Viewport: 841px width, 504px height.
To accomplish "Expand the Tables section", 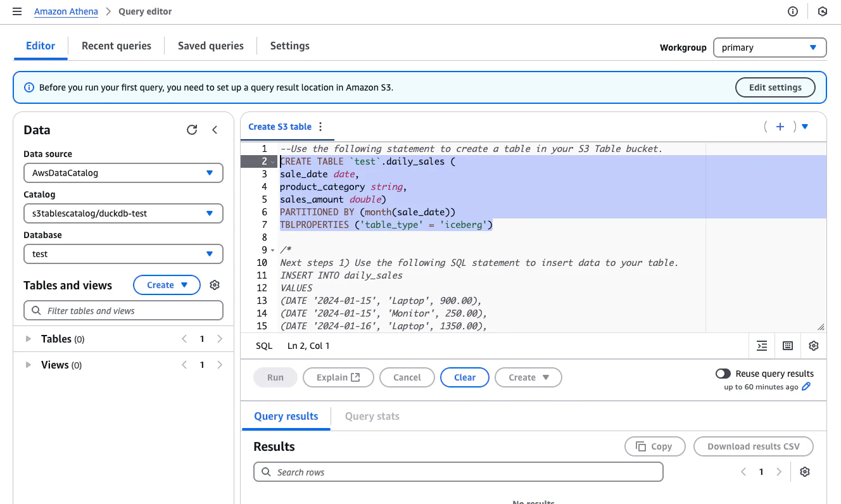I will (x=28, y=339).
